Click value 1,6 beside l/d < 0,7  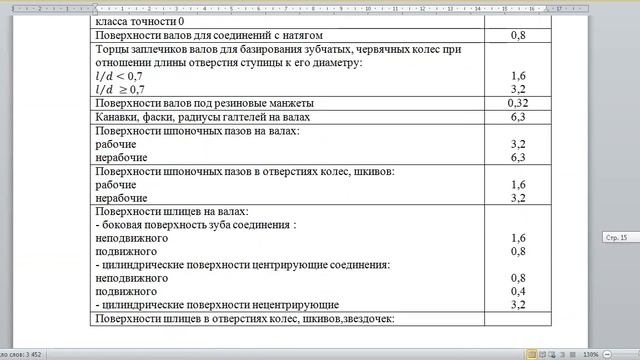518,76
